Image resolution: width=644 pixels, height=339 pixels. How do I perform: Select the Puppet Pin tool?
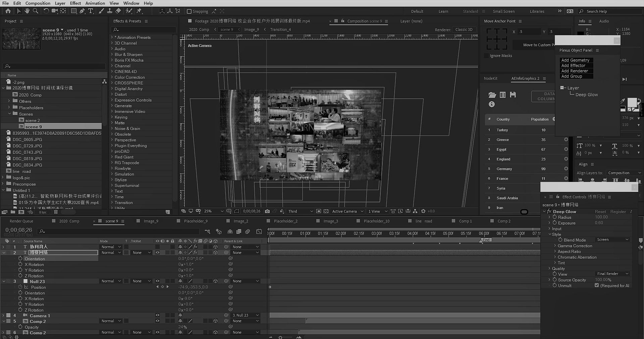[139, 11]
